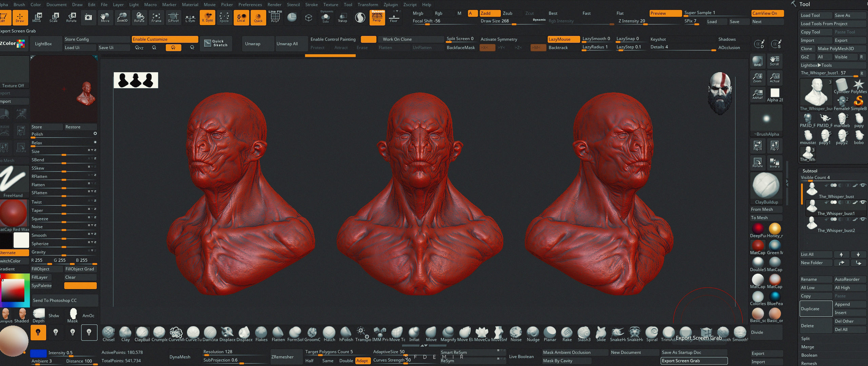Click the color picker gradient square
The width and height of the screenshot is (868, 366).
click(x=13, y=291)
